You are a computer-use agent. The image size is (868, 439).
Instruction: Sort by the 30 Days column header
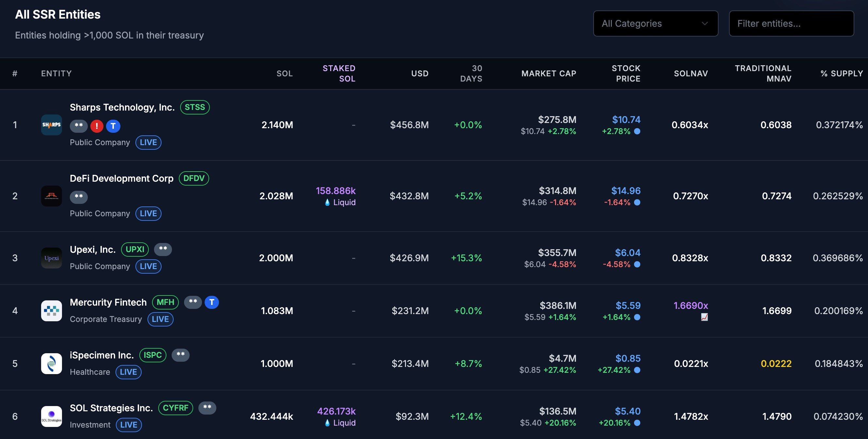(x=471, y=73)
